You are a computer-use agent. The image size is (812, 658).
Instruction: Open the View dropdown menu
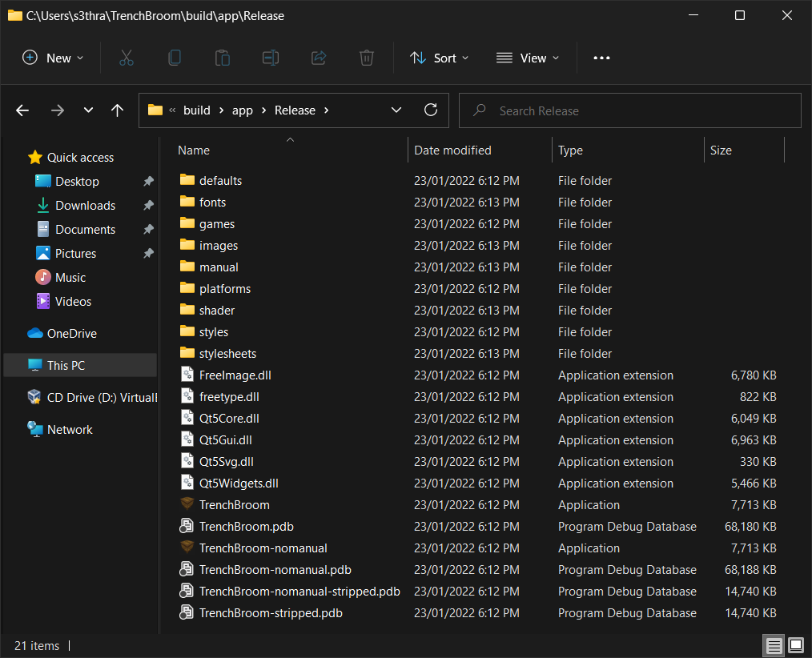[528, 58]
